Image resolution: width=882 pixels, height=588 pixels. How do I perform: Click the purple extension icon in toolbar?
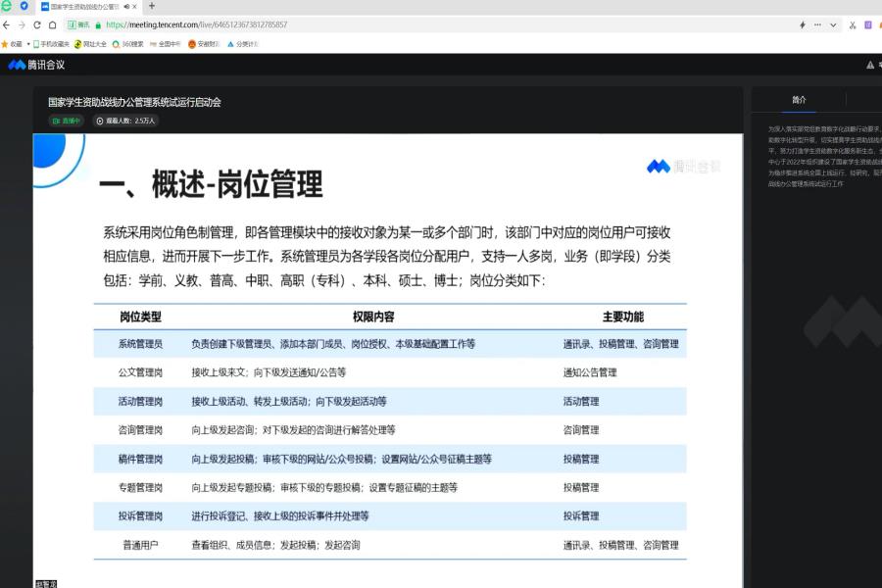click(868, 24)
